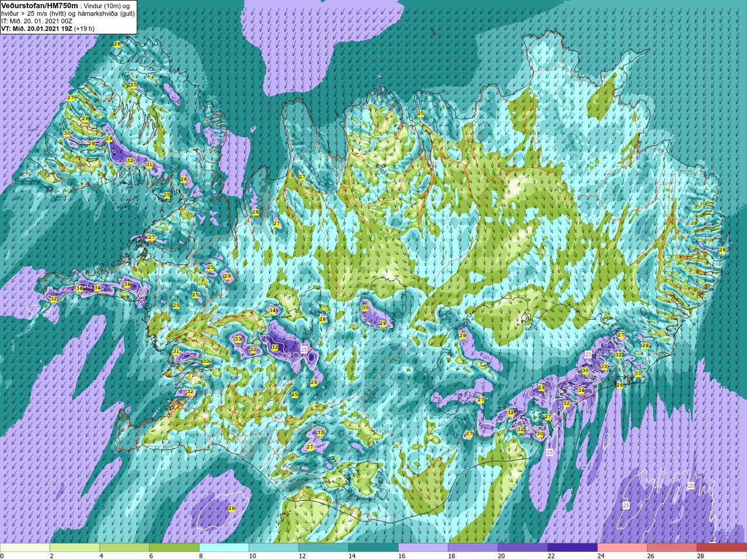The width and height of the screenshot is (747, 560).
Task: Choose the red 28+ m/s legend swatch
Action: coord(722,548)
